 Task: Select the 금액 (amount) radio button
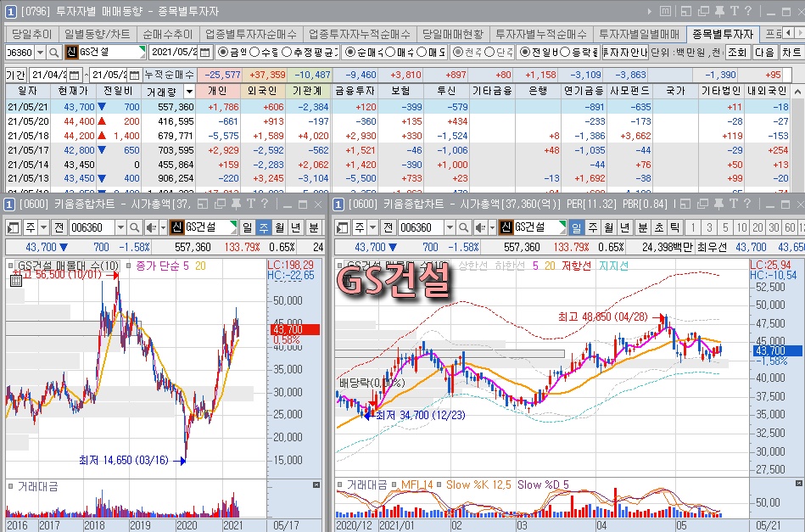pos(223,53)
